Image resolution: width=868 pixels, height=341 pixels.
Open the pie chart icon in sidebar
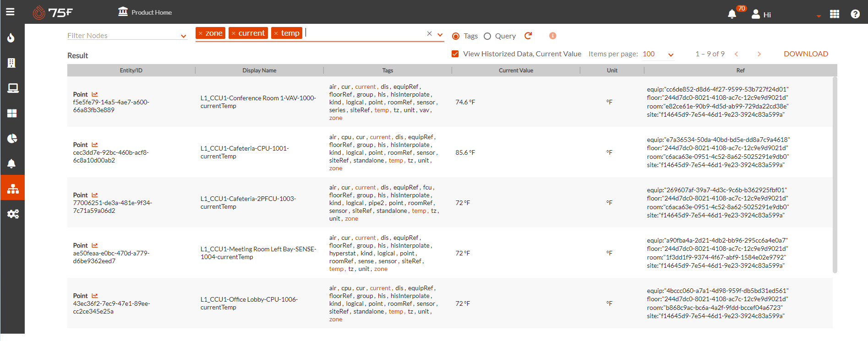point(12,138)
